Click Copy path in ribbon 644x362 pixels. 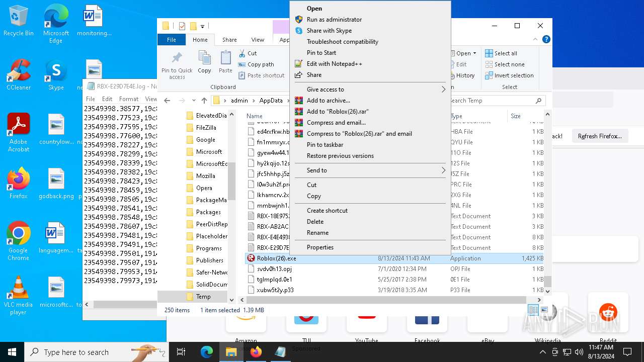coord(256,64)
